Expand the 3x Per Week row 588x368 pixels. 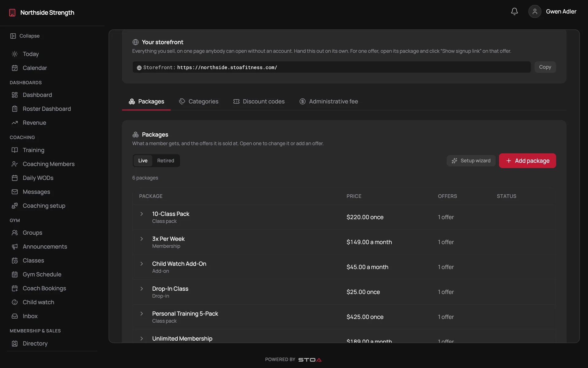point(141,239)
